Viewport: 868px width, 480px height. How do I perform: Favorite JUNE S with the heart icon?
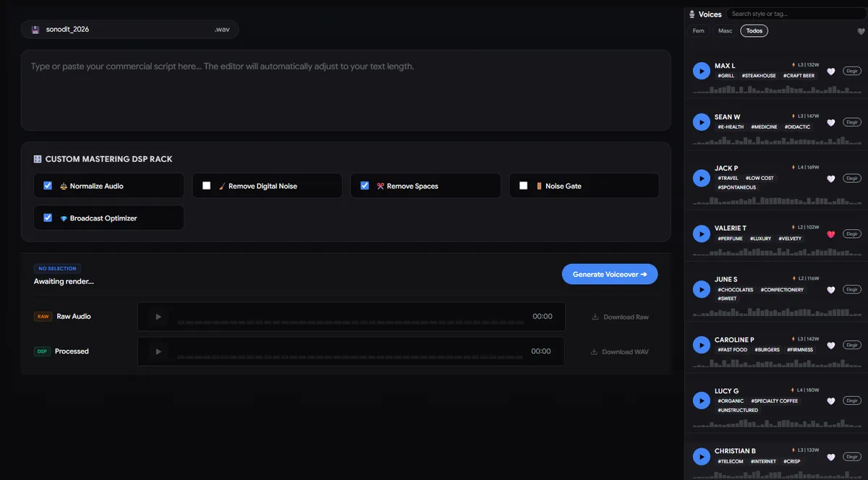tap(831, 289)
